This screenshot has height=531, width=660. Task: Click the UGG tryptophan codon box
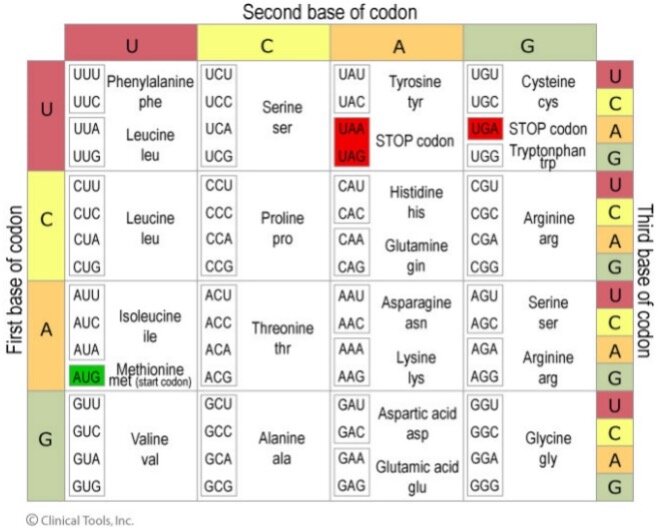[x=484, y=157]
